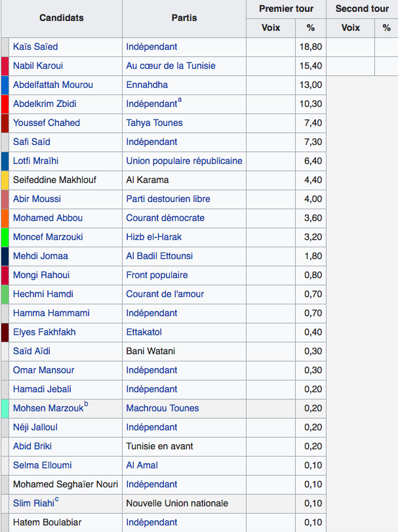Screen dimensions: 398x532
Task: Select the Mohamed Seghaïer Nouri name
Action: click(66, 484)
